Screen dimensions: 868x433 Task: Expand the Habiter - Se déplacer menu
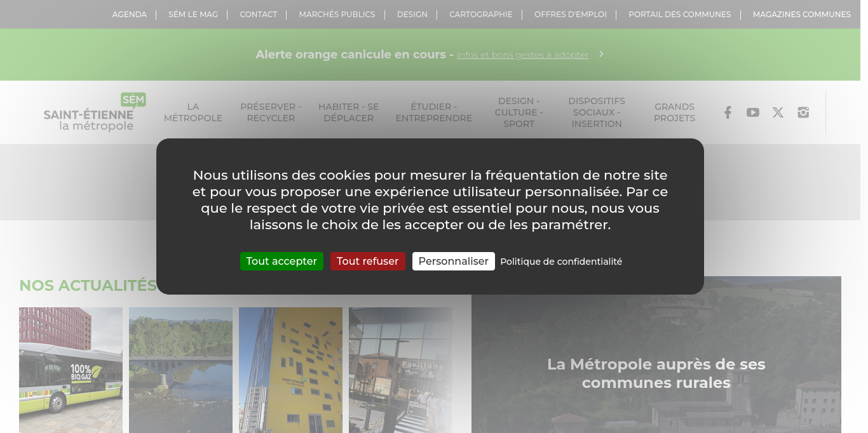click(348, 112)
